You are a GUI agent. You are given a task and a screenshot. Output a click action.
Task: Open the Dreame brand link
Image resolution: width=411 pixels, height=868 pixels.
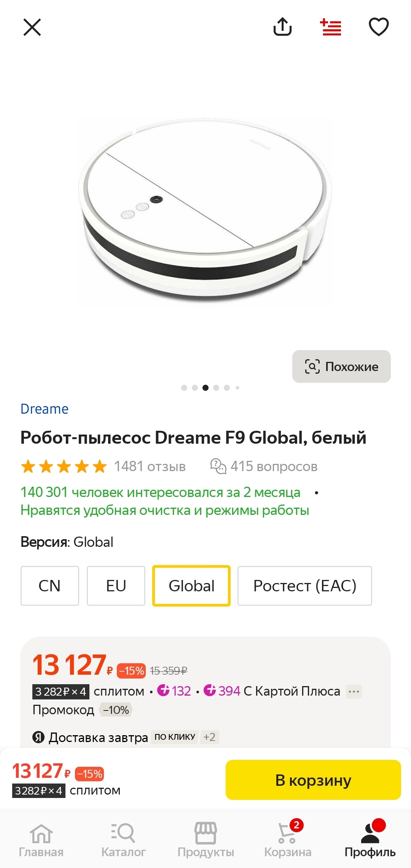point(45,409)
